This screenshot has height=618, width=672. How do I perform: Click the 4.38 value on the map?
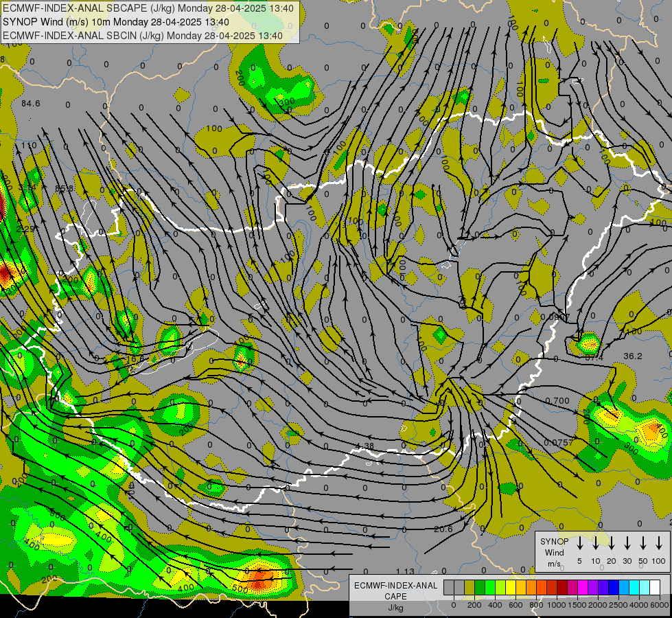(364, 446)
